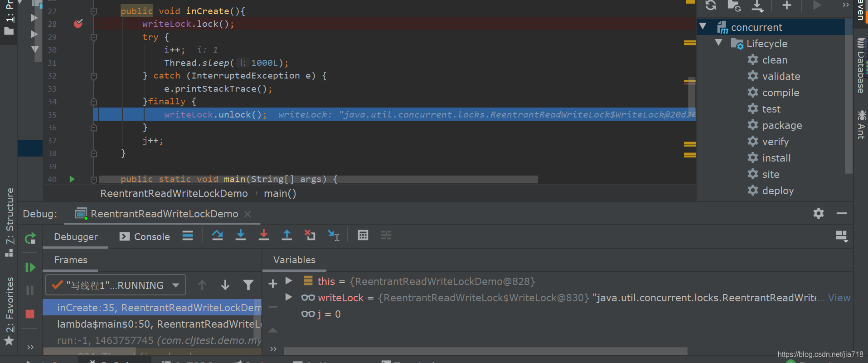Rerun the debug session
This screenshot has height=363, width=868.
(30, 238)
